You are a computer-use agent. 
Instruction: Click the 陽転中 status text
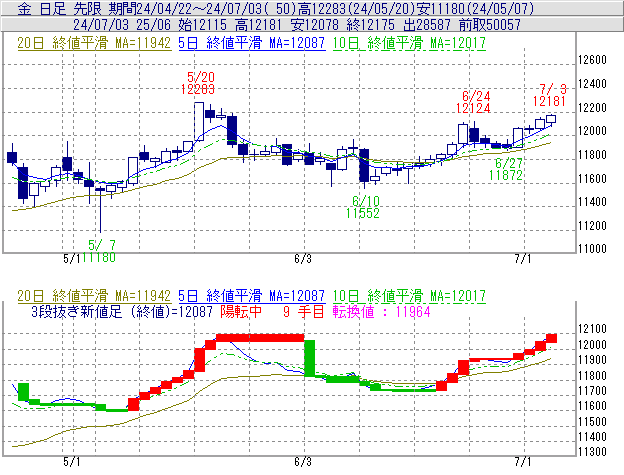click(241, 311)
